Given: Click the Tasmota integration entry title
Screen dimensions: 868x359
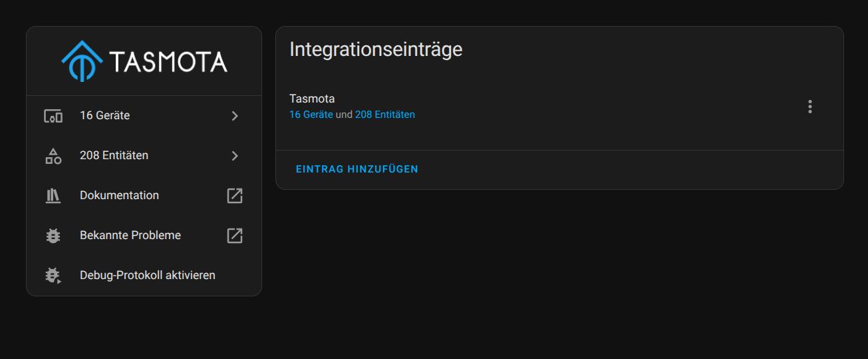Looking at the screenshot, I should (x=312, y=99).
